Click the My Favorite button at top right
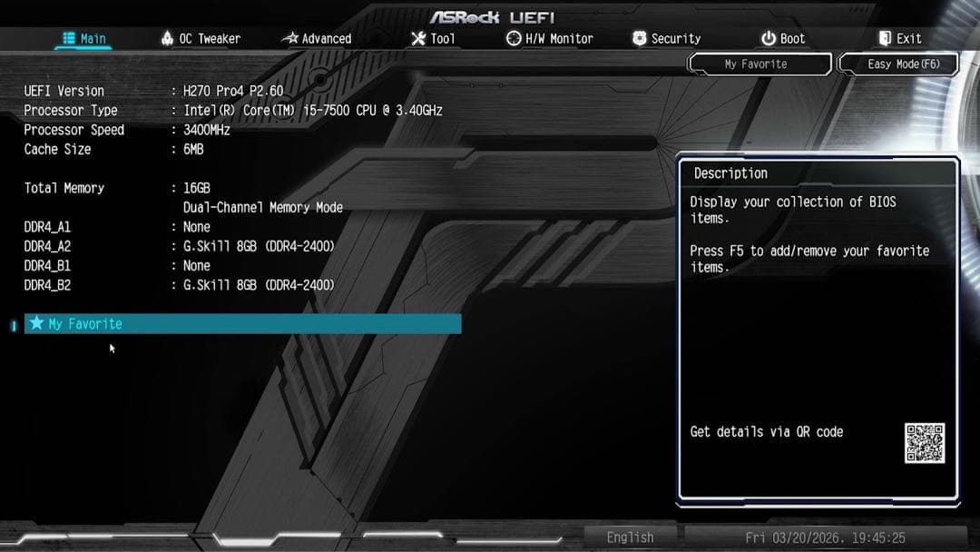The height and width of the screenshot is (552, 980). (759, 64)
